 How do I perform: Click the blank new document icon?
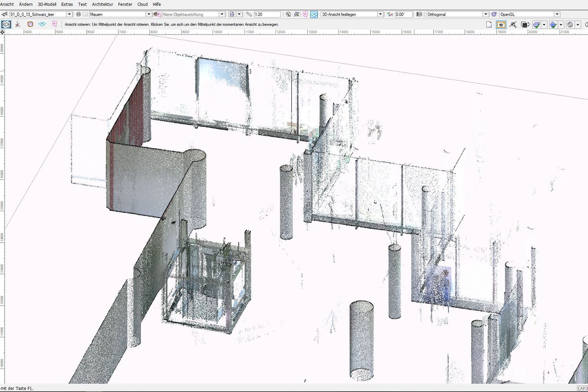tap(488, 24)
